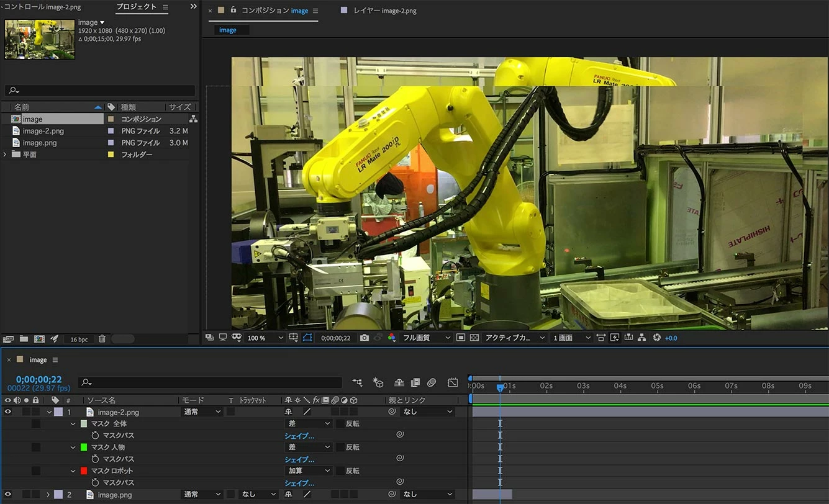Open the show channel color icon
Viewport: 829px width, 504px height.
(x=392, y=338)
